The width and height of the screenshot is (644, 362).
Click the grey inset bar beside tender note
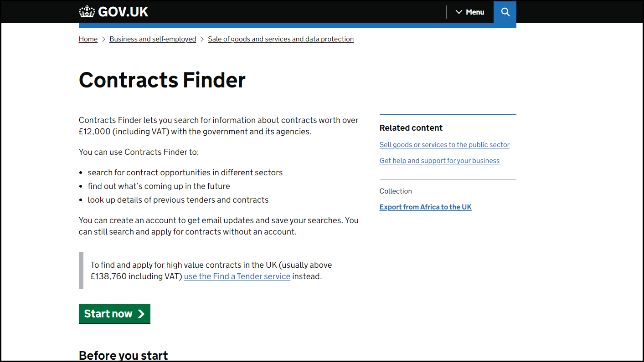click(x=81, y=270)
